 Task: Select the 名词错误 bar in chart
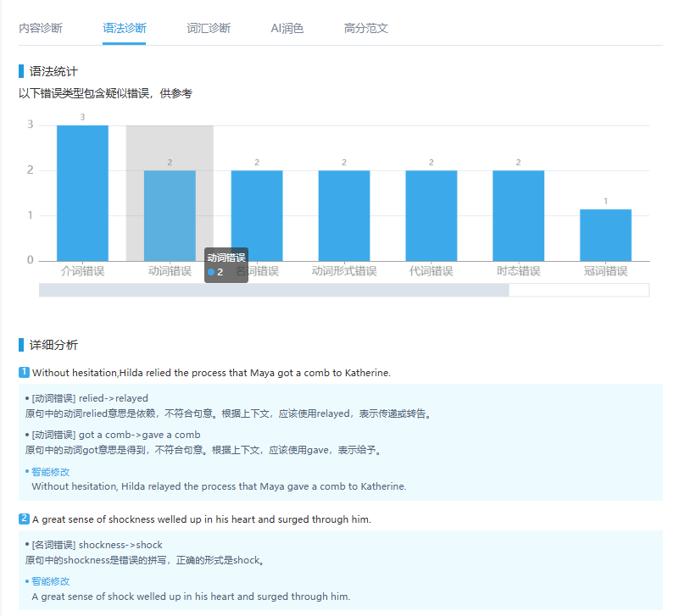coord(257,215)
